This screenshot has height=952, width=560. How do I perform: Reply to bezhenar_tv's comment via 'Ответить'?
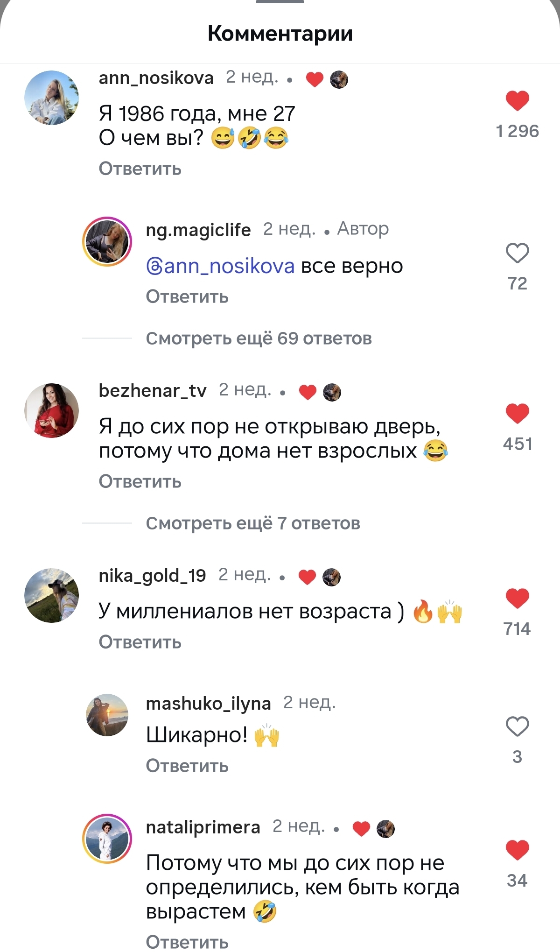pyautogui.click(x=140, y=481)
